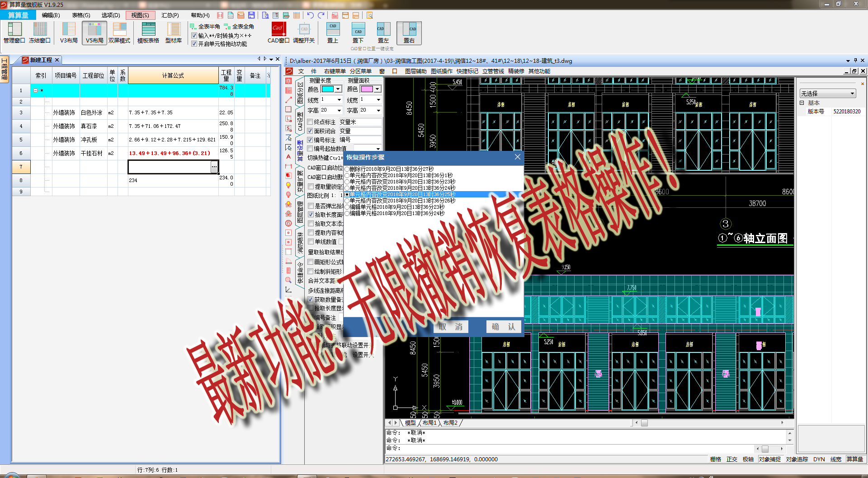Place CAD window on top with 置上

[x=333, y=33]
